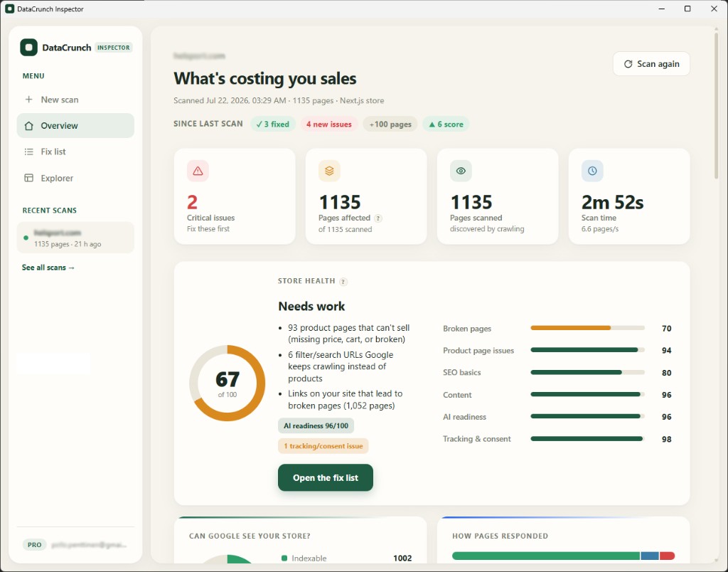The image size is (728, 572).
Task: Click the DataCrunch logo icon in sidebar
Action: coord(28,48)
